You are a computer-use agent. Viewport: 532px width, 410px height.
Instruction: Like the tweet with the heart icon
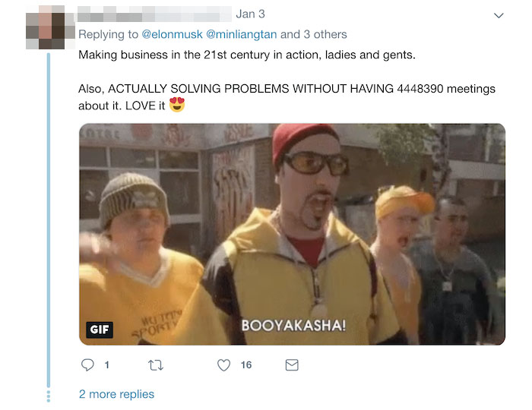point(223,365)
